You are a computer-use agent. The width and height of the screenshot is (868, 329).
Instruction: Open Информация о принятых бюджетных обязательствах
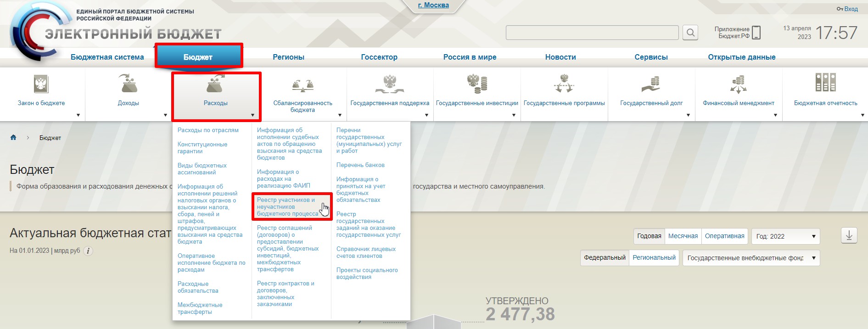point(361,190)
